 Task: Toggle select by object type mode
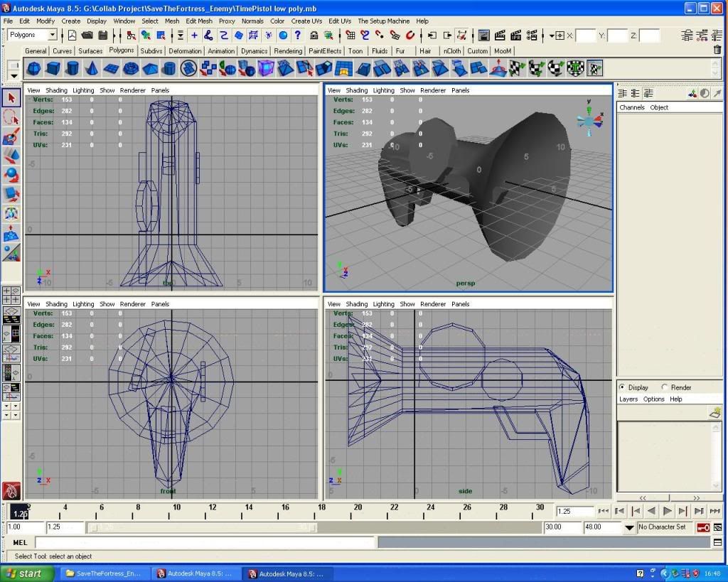click(146, 36)
